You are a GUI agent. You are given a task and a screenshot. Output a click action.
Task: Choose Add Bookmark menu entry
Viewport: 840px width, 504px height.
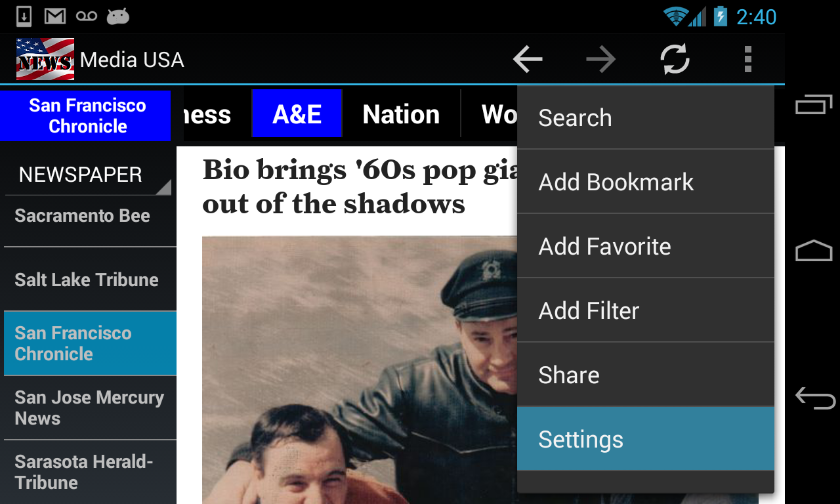(x=646, y=182)
